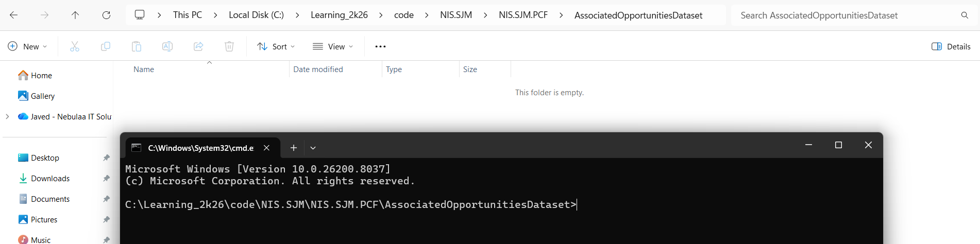
Task: Toggle the Details pane
Action: [951, 46]
